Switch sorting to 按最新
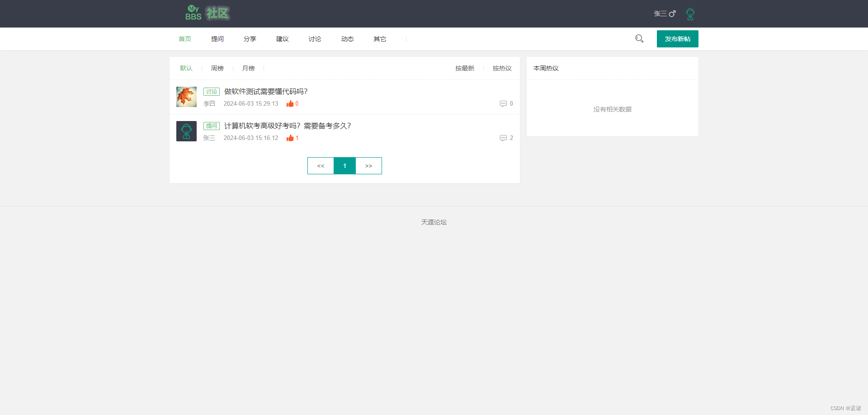The image size is (868, 415). point(464,68)
